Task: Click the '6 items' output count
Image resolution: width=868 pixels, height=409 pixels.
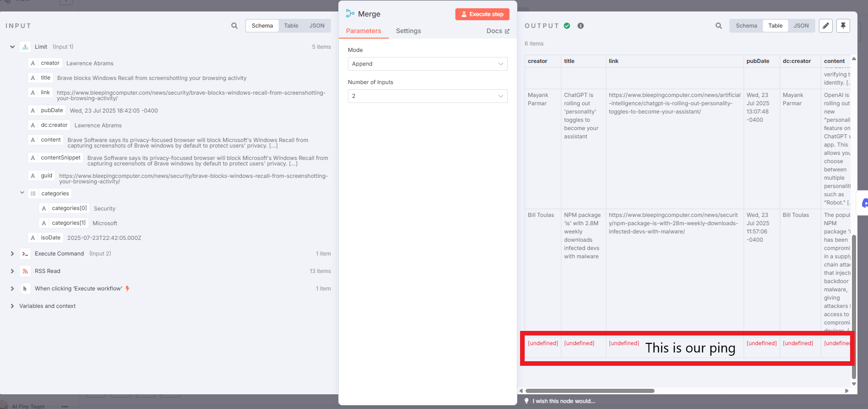Action: coord(534,44)
